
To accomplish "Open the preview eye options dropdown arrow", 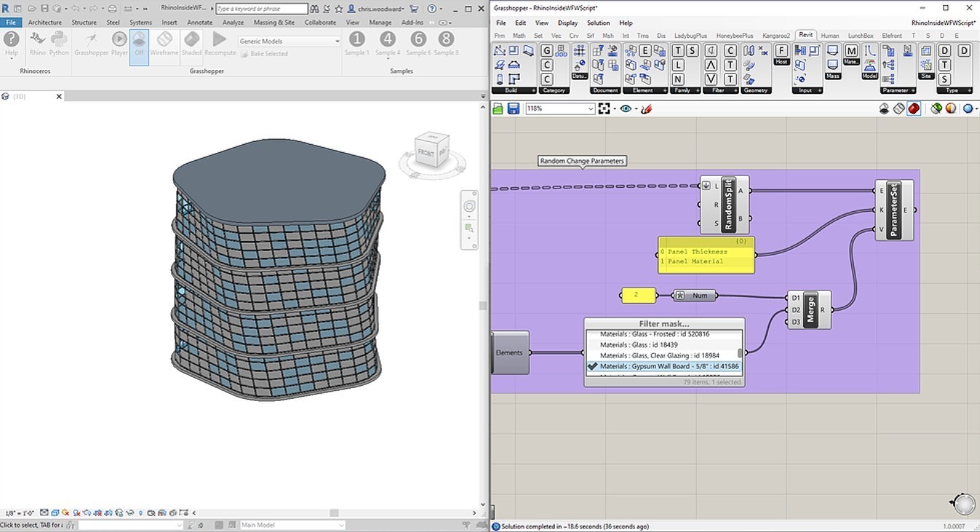I will coord(636,109).
